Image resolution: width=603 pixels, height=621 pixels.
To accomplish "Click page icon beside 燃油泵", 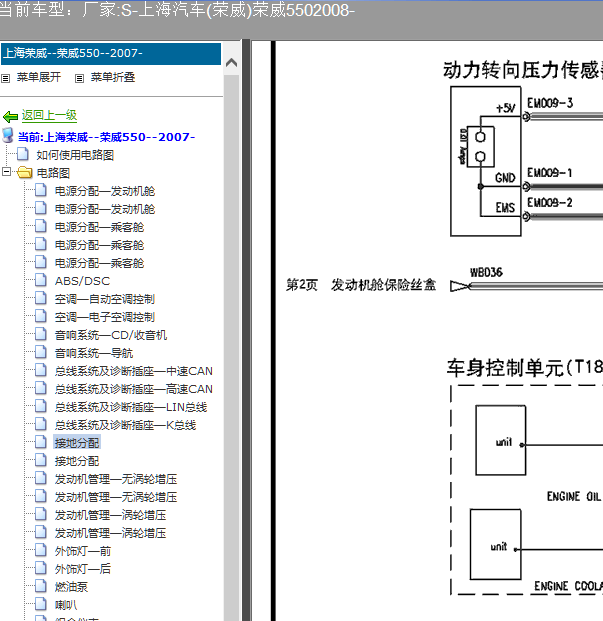I will click(x=41, y=586).
